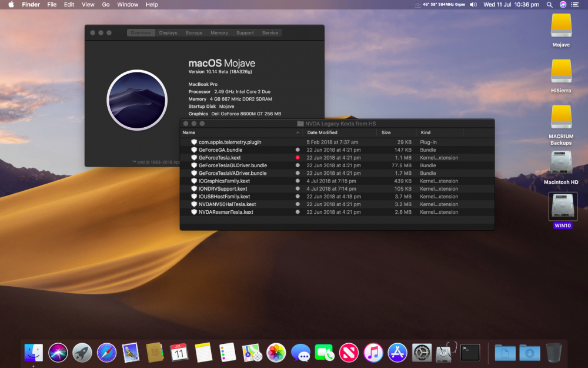Open System Preferences gear in Dock

[x=422, y=353]
